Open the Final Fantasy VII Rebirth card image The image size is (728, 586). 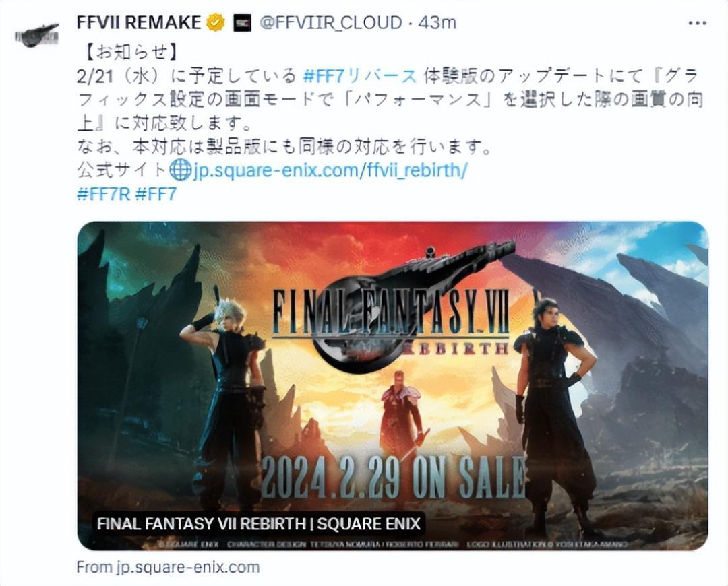click(392, 385)
